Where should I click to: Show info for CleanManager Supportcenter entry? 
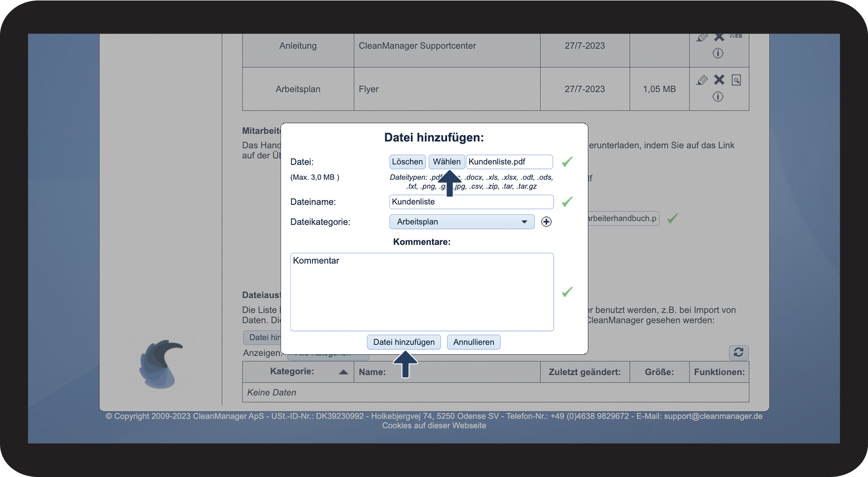click(x=718, y=54)
